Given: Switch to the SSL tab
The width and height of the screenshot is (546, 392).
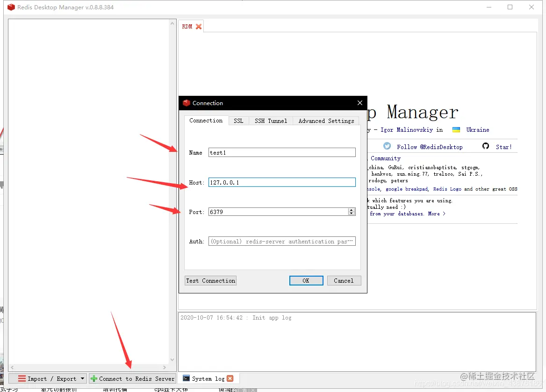Looking at the screenshot, I should tap(238, 121).
